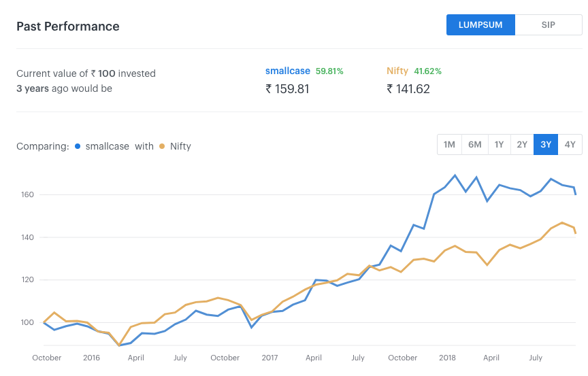This screenshot has height=376, width=588.
Task: Select the 6M time range
Action: coord(475,145)
